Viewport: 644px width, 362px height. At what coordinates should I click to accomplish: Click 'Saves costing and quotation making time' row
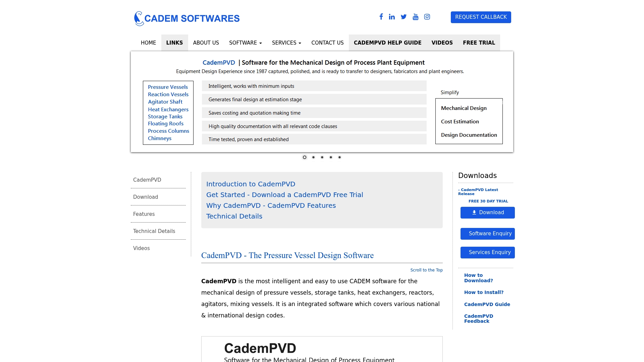coord(314,113)
